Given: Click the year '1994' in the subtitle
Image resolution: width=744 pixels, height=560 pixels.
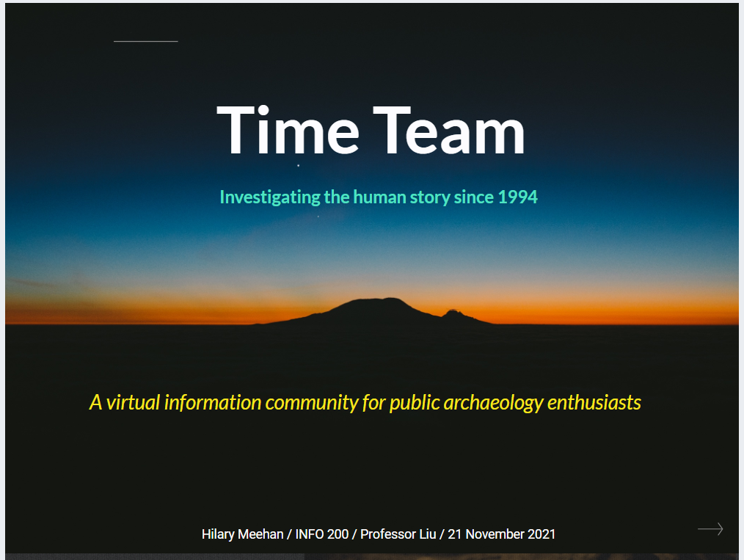Looking at the screenshot, I should (x=517, y=197).
